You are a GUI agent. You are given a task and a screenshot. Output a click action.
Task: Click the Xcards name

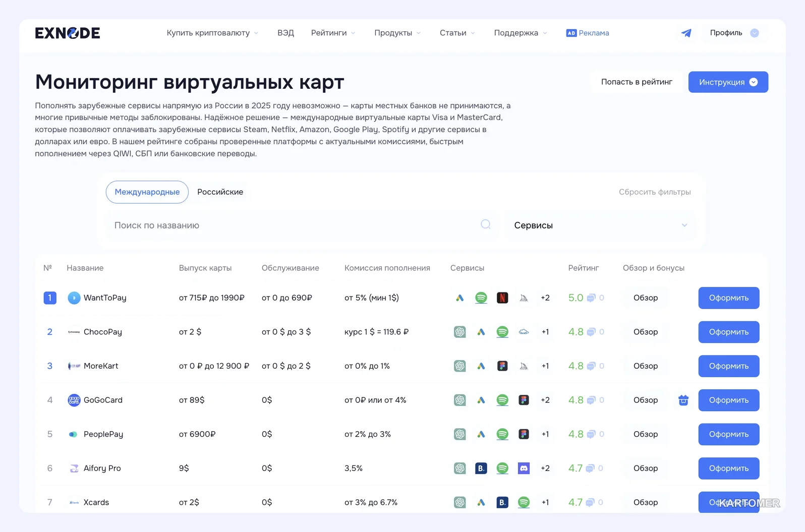tap(96, 502)
